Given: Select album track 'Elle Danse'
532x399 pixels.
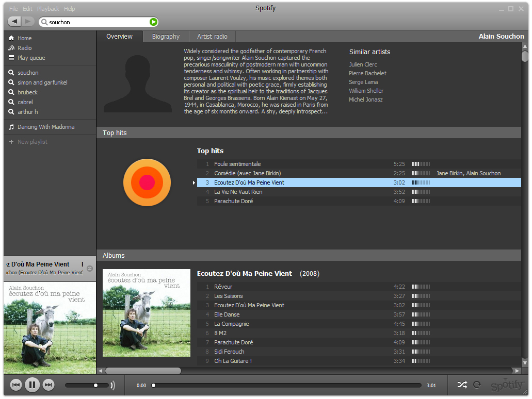Looking at the screenshot, I should tap(359, 314).
